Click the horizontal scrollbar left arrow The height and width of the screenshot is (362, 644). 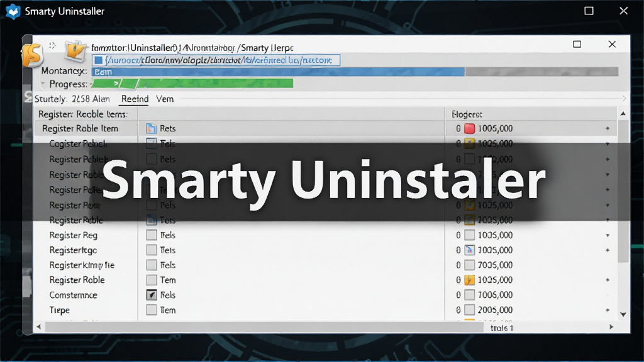pyautogui.click(x=38, y=327)
